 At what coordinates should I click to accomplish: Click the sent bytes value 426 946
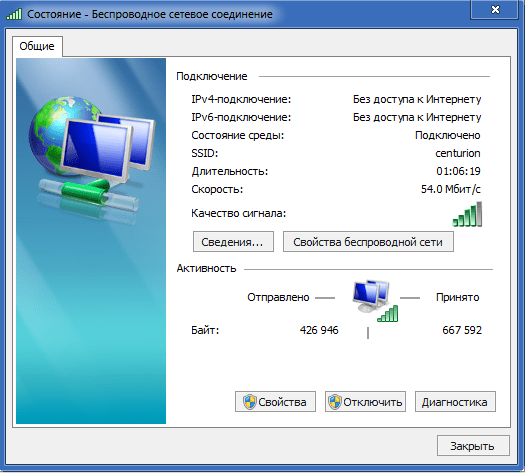pos(319,330)
